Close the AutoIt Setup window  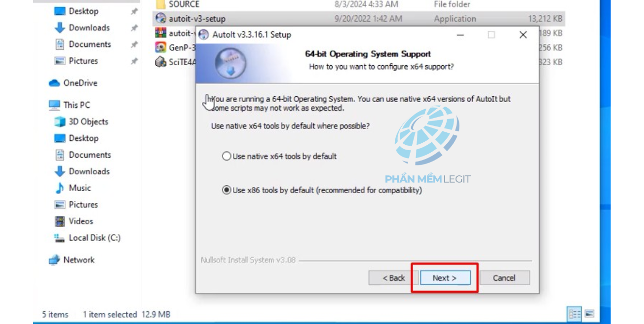pos(523,35)
